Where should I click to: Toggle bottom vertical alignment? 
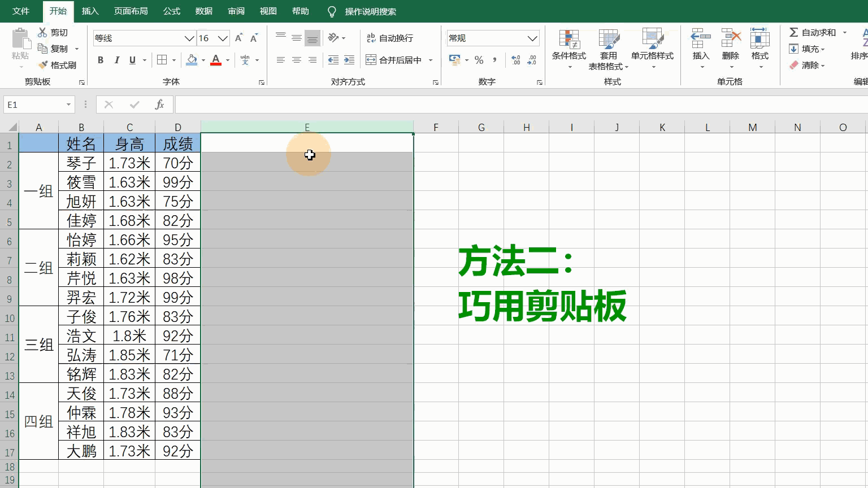point(312,38)
